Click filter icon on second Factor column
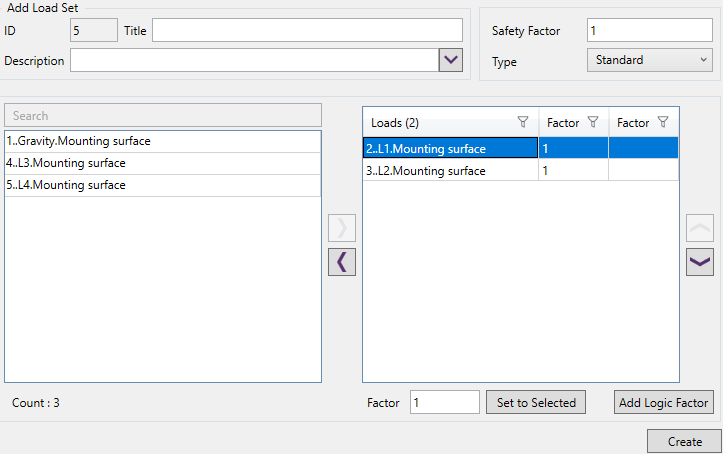 pos(663,122)
